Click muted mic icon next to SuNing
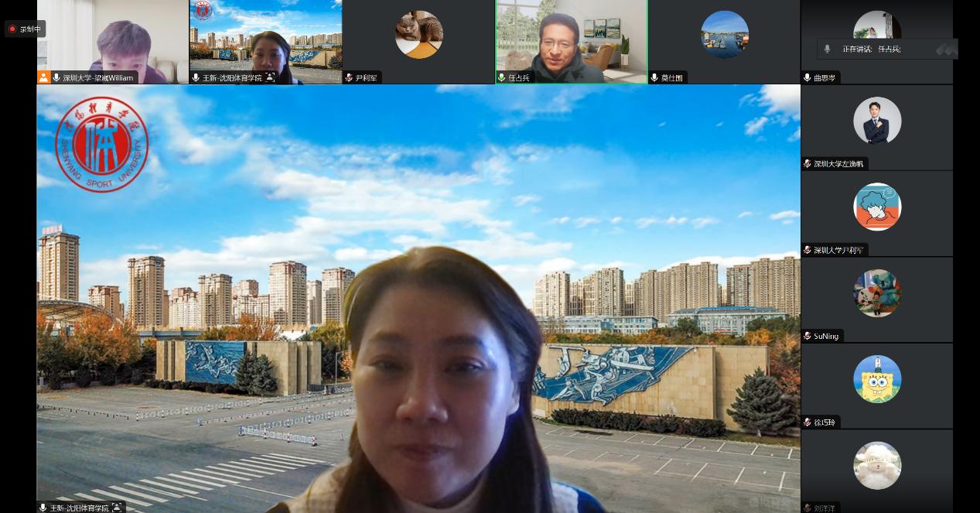The image size is (980, 513). click(808, 336)
